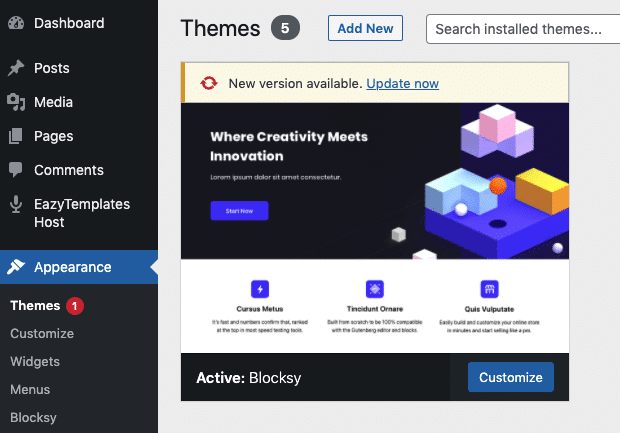The image size is (620, 433).
Task: Click the Add New theme button
Action: tap(365, 28)
